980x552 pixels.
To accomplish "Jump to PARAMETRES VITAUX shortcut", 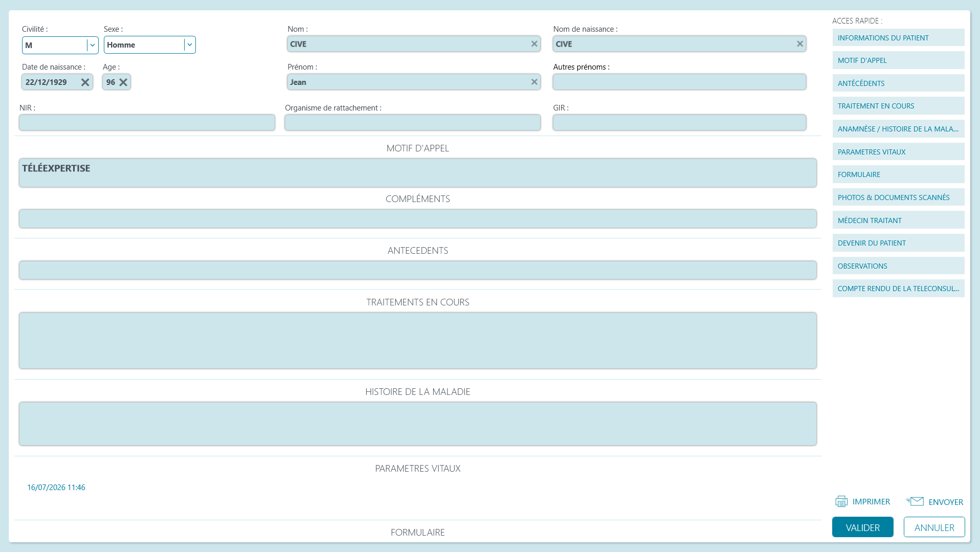I will pyautogui.click(x=898, y=152).
